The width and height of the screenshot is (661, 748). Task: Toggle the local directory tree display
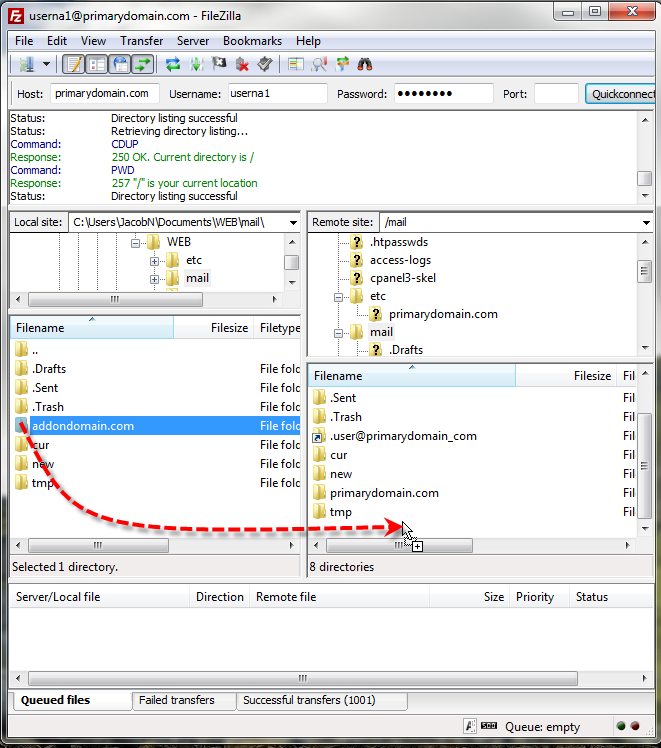(x=97, y=64)
